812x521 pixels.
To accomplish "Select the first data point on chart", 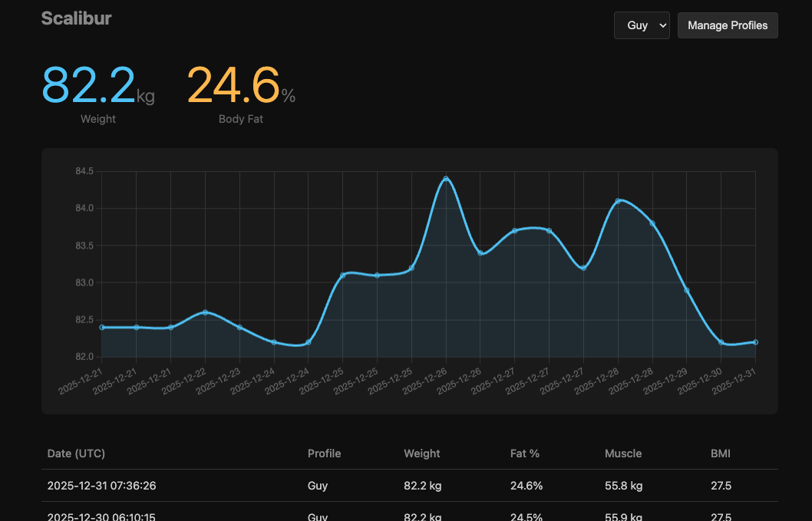I will pyautogui.click(x=102, y=327).
